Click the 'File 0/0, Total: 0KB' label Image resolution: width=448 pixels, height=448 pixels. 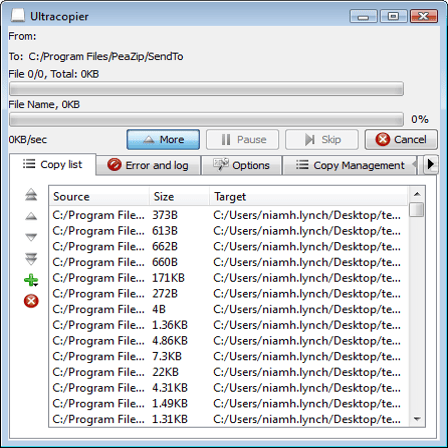(x=54, y=74)
